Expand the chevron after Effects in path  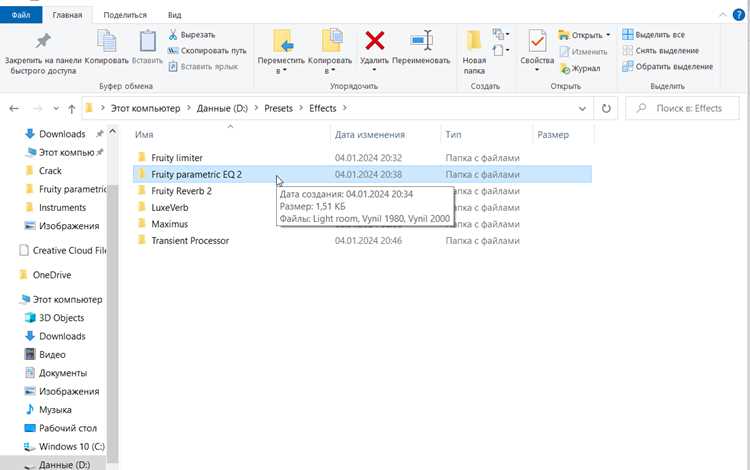pyautogui.click(x=344, y=109)
